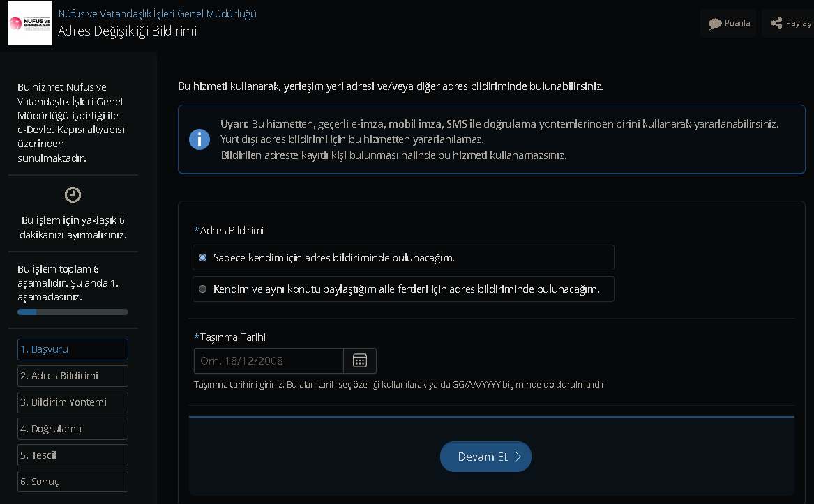814x504 pixels.
Task: Open step 2. Adres Bildirimi
Action: pyautogui.click(x=73, y=376)
